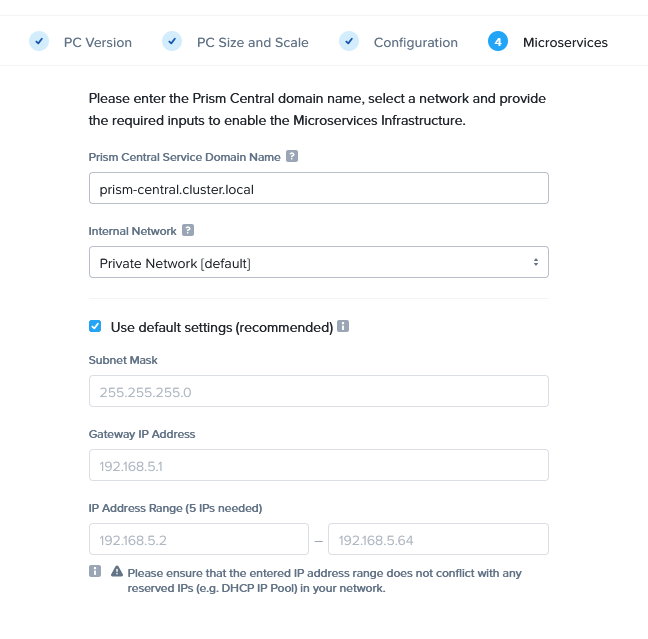Screen dimensions: 648x639
Task: Click the Prism Central Service Domain Name field
Action: [318, 188]
